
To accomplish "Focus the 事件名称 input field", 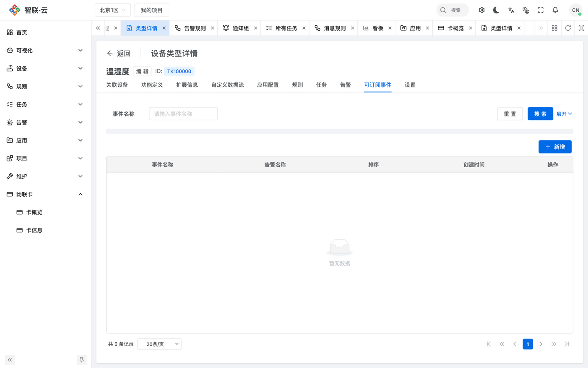I will [183, 114].
